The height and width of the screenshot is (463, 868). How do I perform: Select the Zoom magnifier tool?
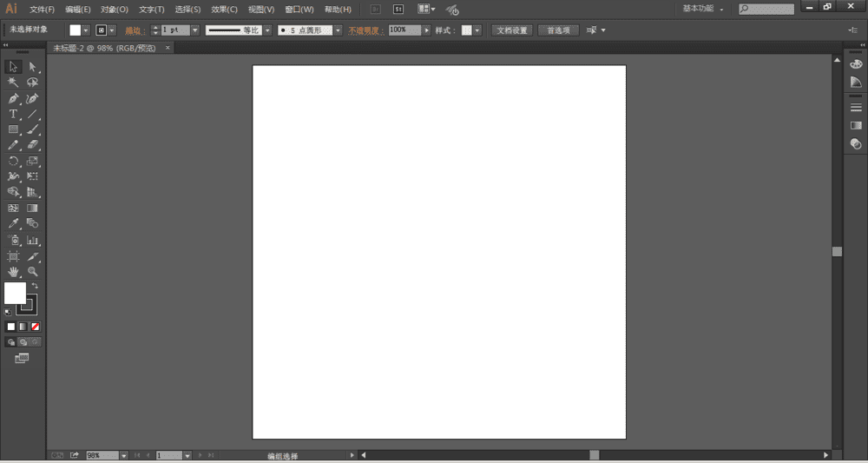[x=32, y=272]
